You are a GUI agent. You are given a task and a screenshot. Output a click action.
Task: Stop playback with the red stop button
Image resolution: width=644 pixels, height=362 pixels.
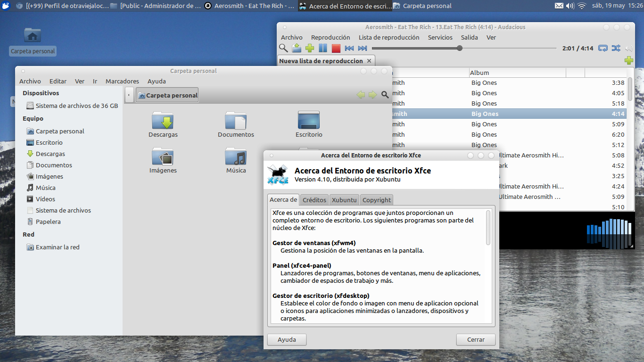coord(336,48)
